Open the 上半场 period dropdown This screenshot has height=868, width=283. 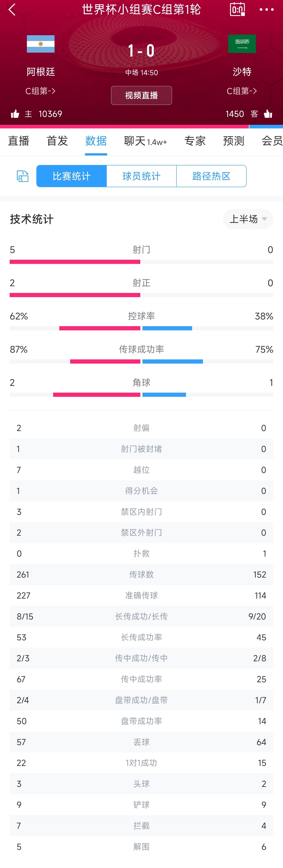pyautogui.click(x=248, y=219)
